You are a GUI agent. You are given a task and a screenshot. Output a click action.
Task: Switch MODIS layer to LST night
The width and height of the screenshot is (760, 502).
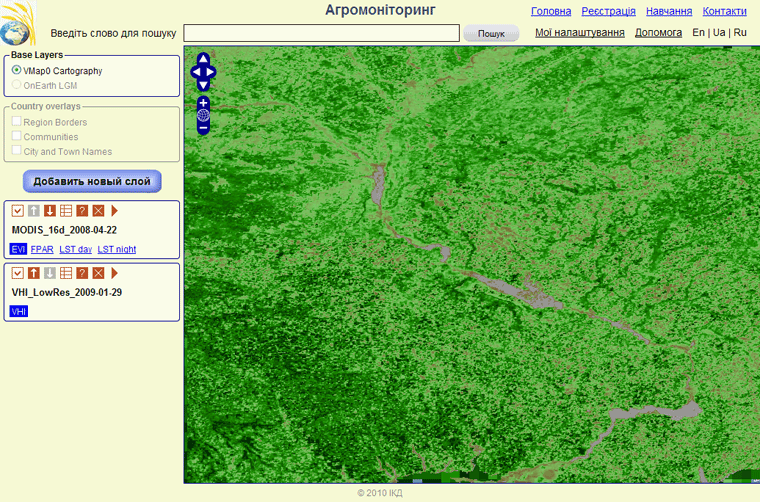[117, 249]
